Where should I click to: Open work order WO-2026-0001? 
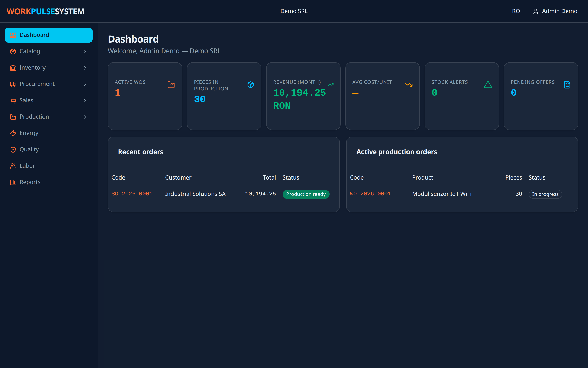(370, 194)
